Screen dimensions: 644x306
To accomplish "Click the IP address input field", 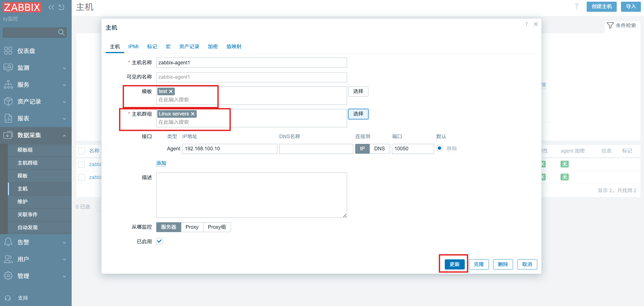I will tap(230, 149).
